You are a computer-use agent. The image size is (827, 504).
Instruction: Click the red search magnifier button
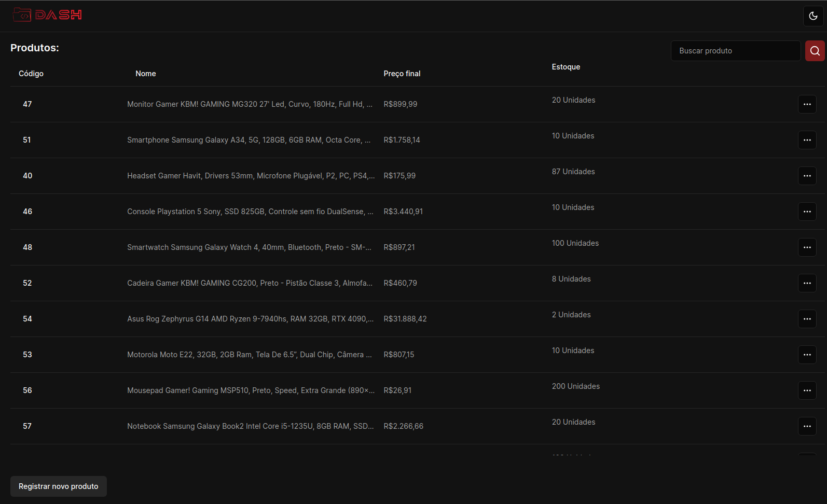point(815,51)
